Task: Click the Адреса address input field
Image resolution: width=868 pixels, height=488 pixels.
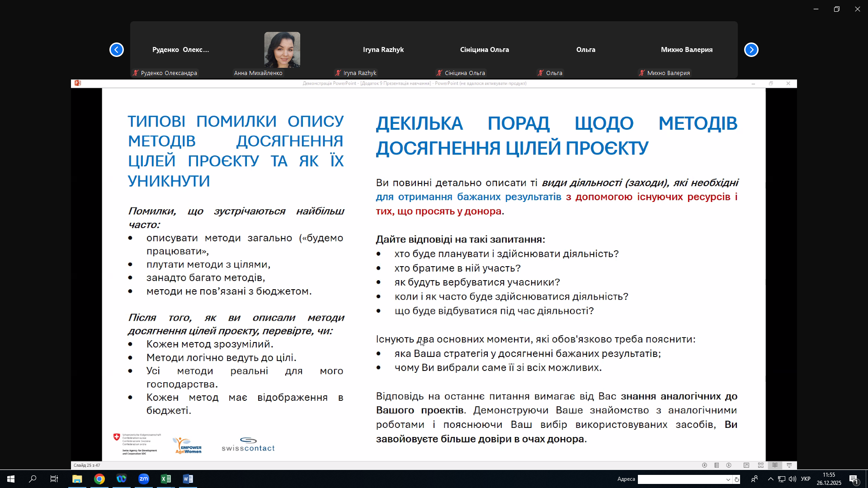Action: coord(680,479)
